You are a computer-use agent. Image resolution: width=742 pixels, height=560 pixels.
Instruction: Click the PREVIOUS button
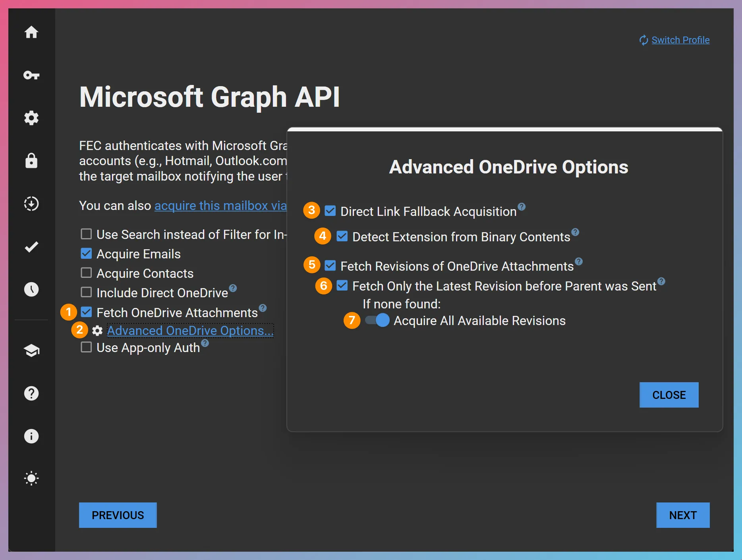pos(118,515)
